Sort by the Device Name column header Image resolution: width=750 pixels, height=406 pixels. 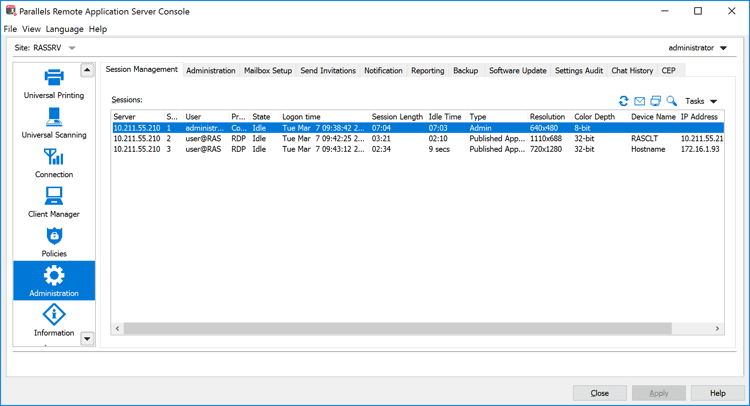pyautogui.click(x=653, y=117)
